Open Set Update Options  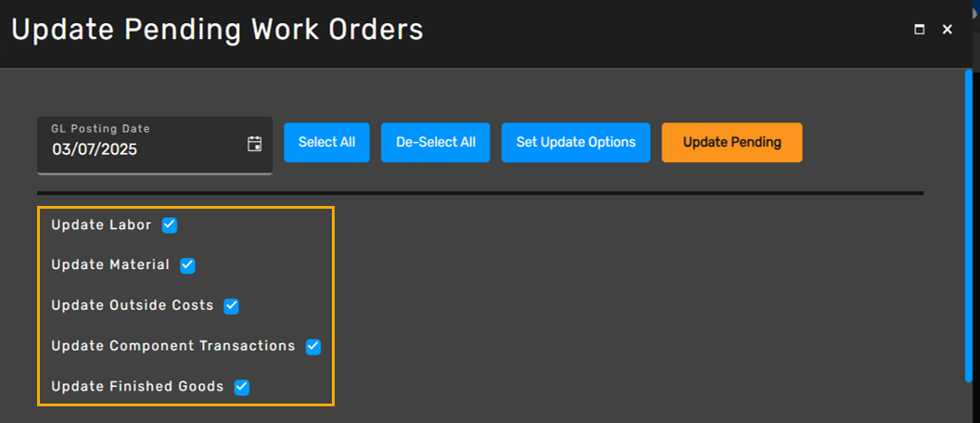(576, 143)
